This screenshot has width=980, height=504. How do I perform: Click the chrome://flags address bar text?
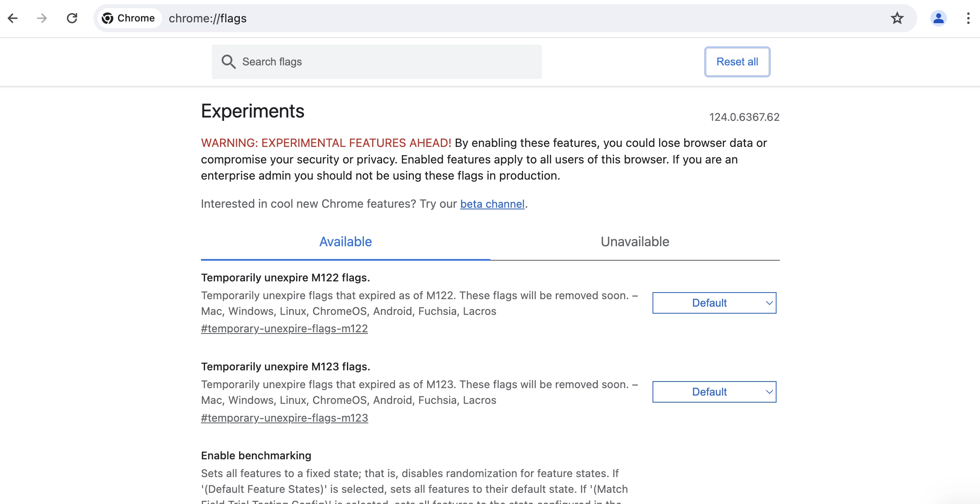208,18
